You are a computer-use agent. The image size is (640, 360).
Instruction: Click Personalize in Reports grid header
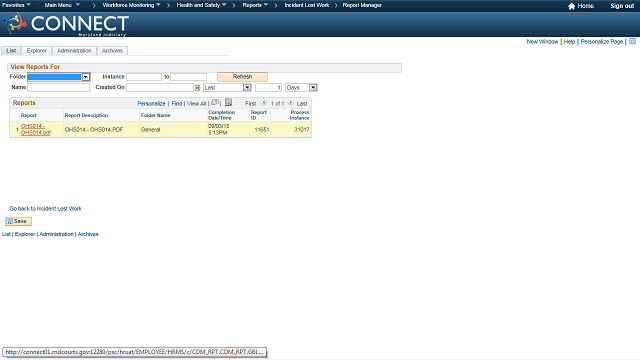click(x=151, y=104)
